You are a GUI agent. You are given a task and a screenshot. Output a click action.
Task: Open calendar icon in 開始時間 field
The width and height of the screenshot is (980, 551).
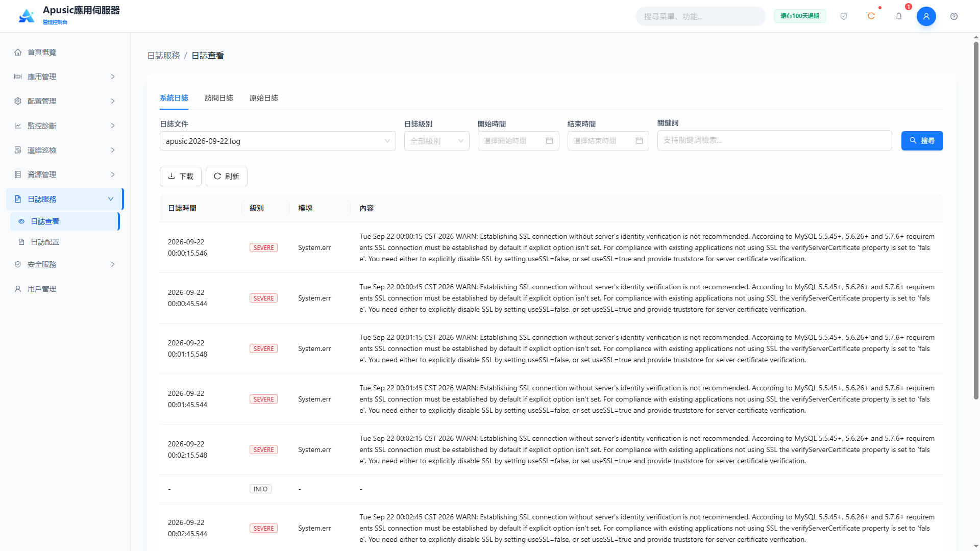pyautogui.click(x=549, y=141)
